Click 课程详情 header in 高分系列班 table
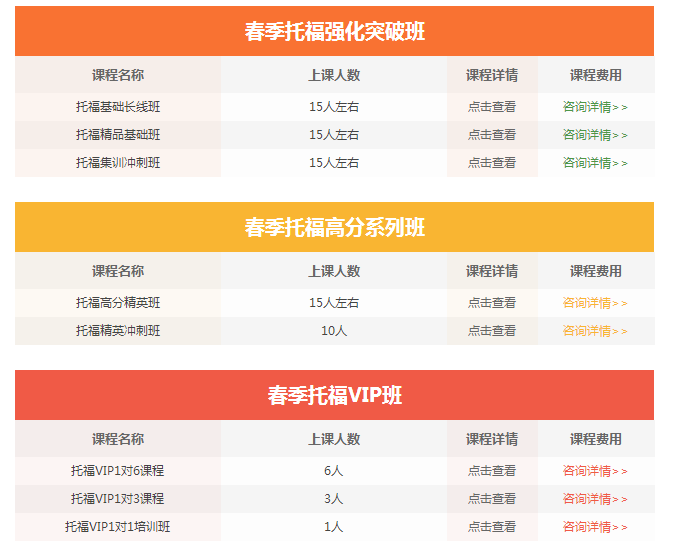The image size is (678, 560). [x=492, y=271]
